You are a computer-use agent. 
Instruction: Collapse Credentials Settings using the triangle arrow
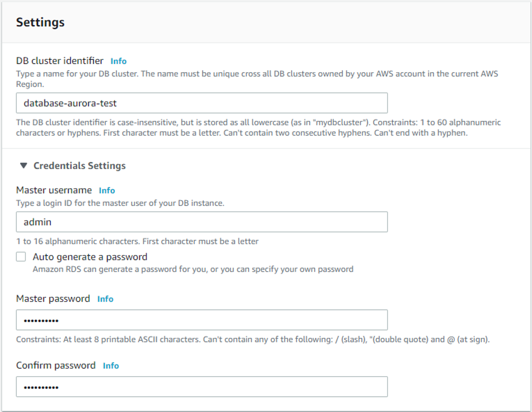tap(23, 166)
